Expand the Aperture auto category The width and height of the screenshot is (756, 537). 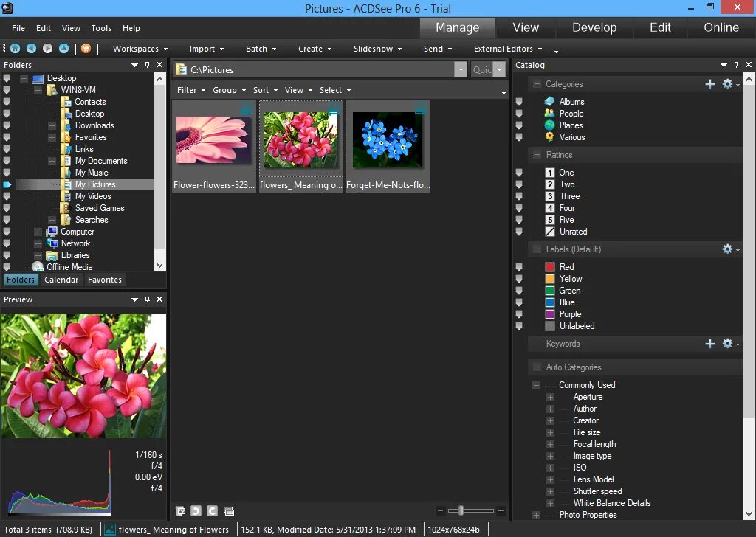click(550, 397)
